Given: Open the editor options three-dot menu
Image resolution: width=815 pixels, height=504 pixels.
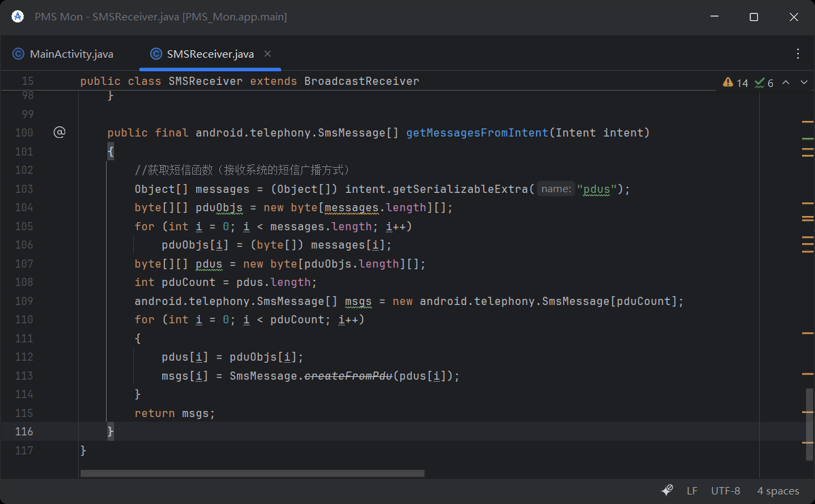Looking at the screenshot, I should pyautogui.click(x=798, y=53).
